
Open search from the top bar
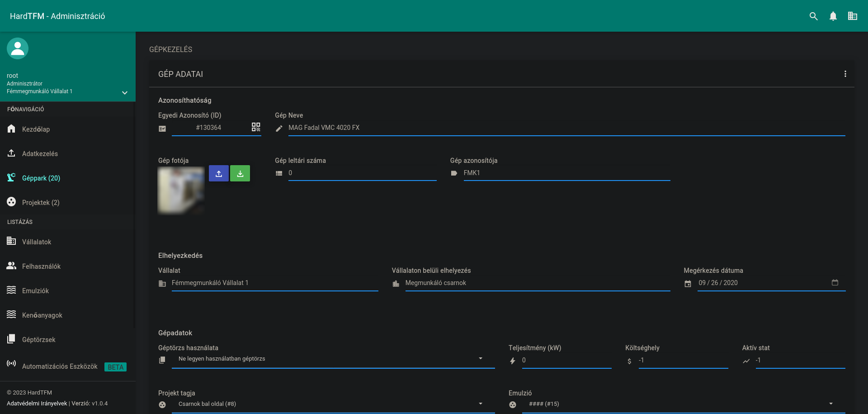[x=813, y=16]
